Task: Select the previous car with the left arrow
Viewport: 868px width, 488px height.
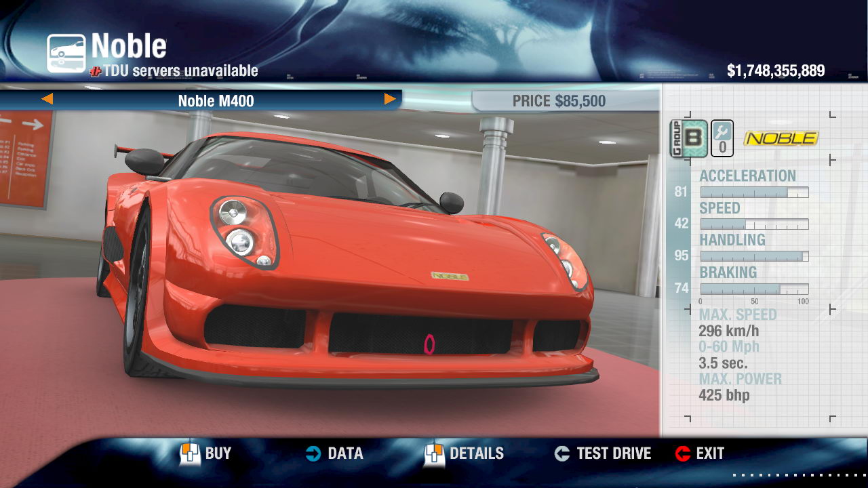Action: click(x=47, y=100)
